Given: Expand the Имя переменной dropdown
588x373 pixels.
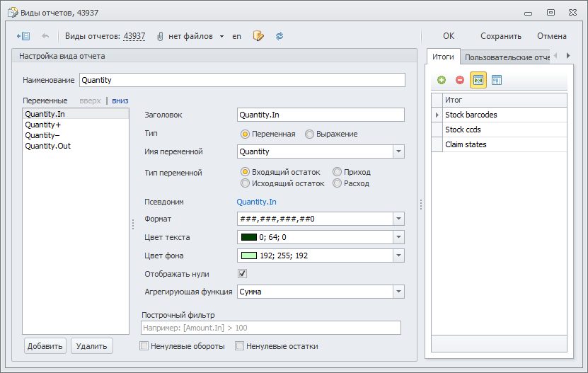Looking at the screenshot, I should 398,151.
